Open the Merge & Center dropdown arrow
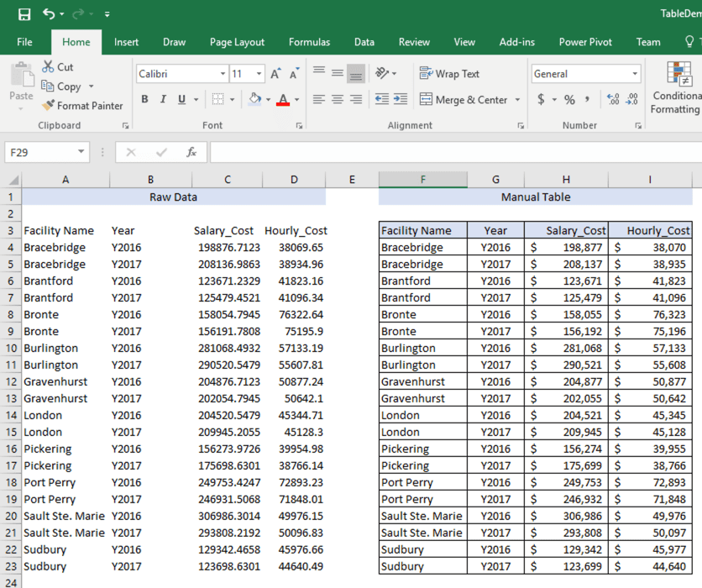Image resolution: width=702 pixels, height=588 pixels. pos(516,99)
